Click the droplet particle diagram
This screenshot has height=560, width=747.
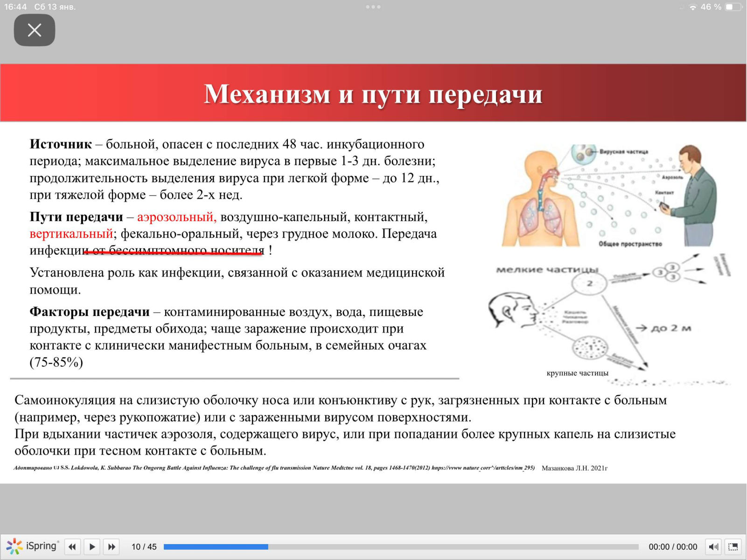609,319
